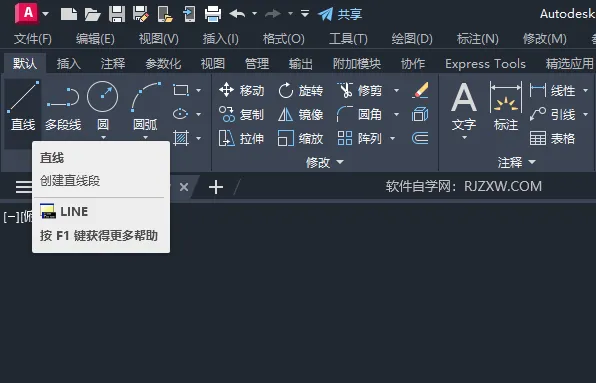The image size is (596, 383).
Task: Select the ellipse draw tool
Action: [x=181, y=114]
